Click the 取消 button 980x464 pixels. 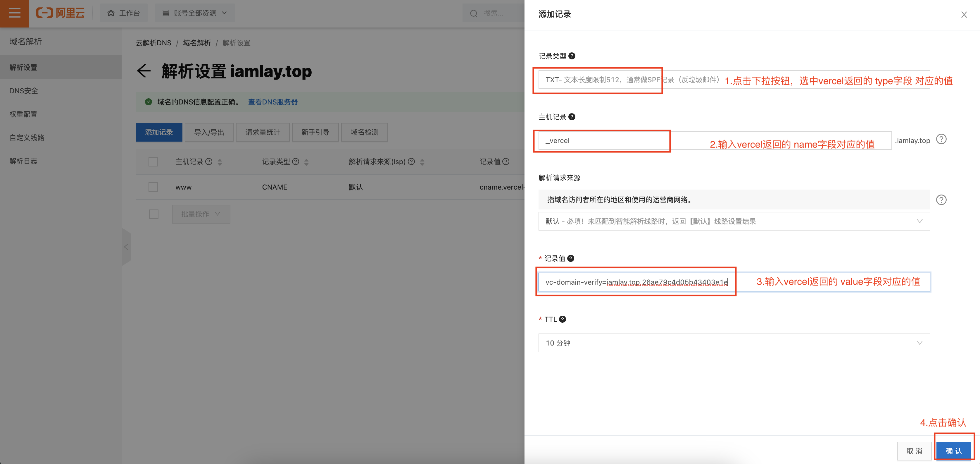point(914,451)
